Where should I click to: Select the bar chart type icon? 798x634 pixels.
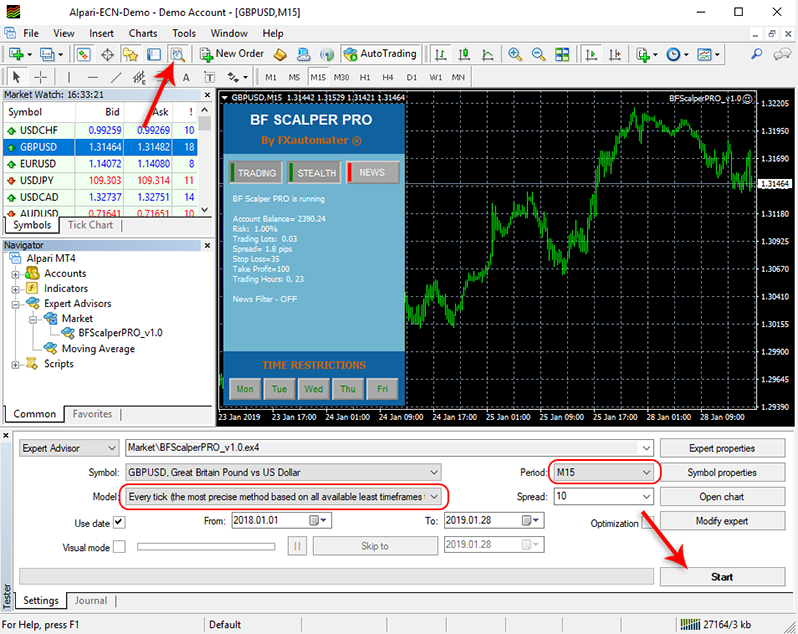pyautogui.click(x=441, y=54)
